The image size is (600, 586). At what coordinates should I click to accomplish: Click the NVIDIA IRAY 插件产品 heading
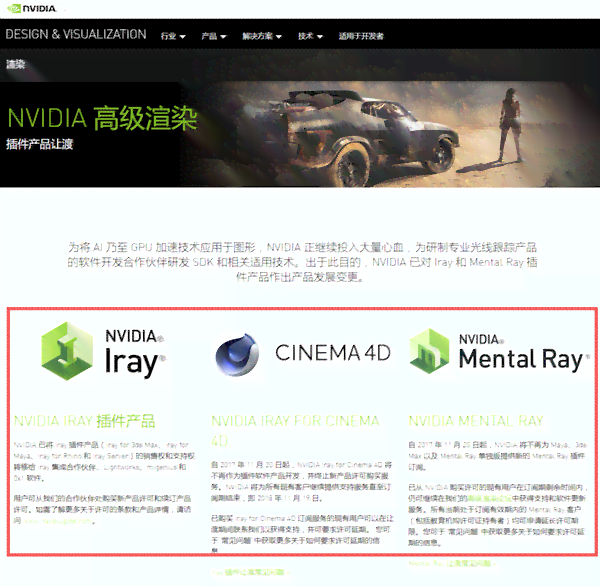85,421
